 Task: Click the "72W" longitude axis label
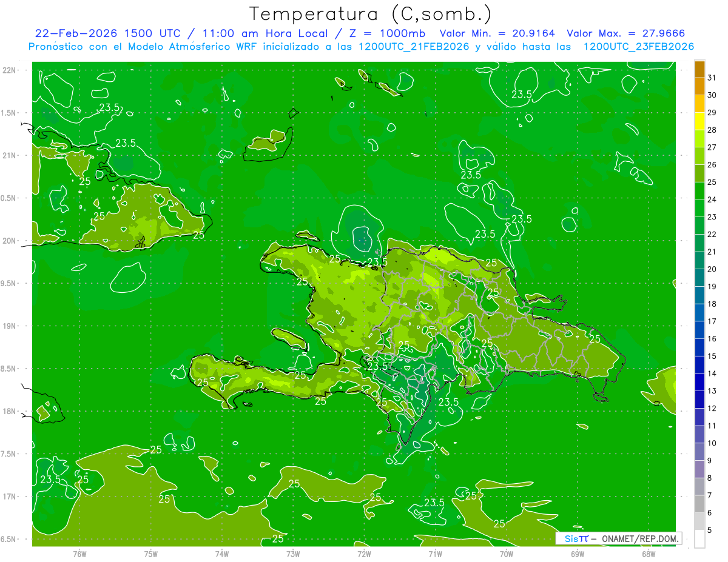(363, 554)
